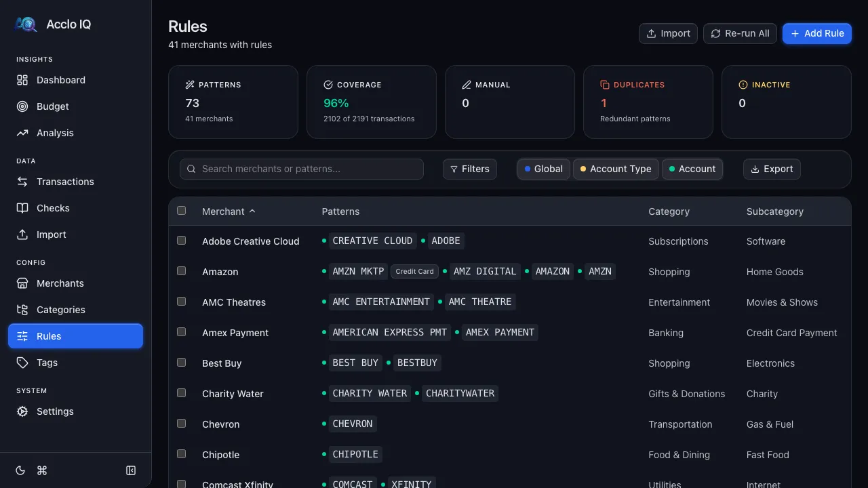Check the Chevron row checkbox

(x=181, y=424)
